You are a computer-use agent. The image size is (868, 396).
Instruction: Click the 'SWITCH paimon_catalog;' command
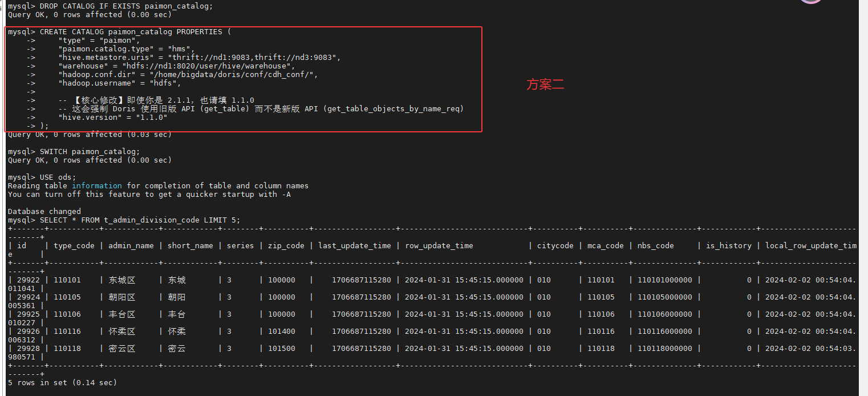pyautogui.click(x=74, y=152)
